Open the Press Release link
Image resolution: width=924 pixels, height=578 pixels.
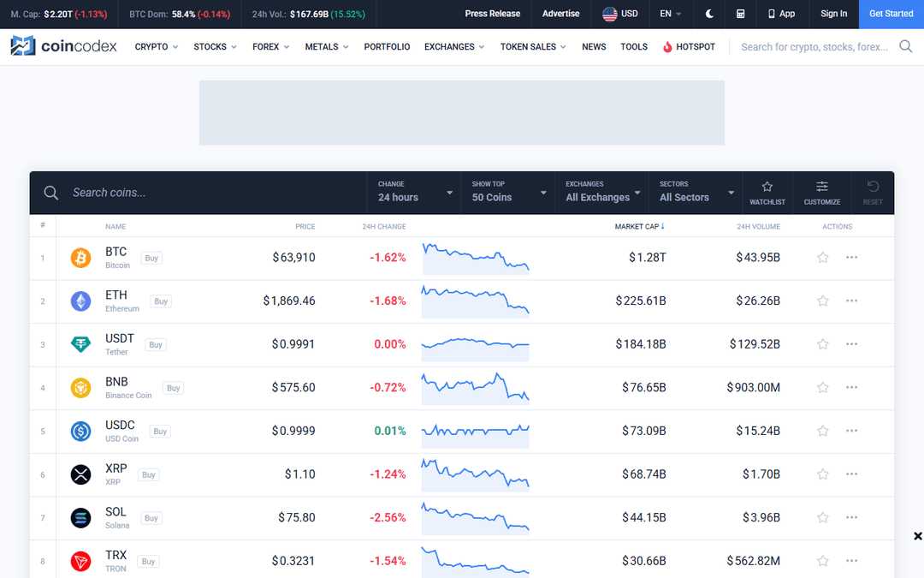(x=493, y=14)
